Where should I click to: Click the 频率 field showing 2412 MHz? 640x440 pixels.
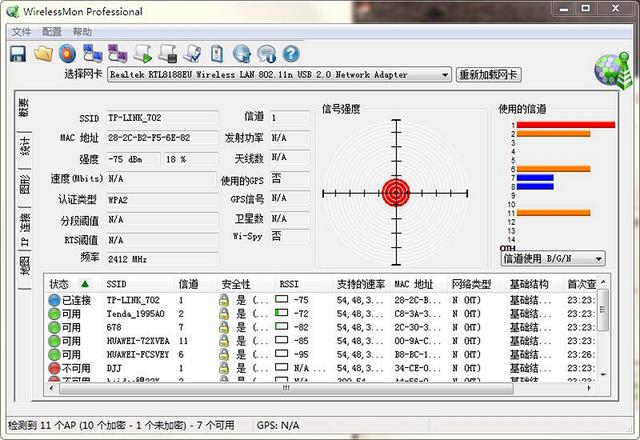click(x=162, y=259)
